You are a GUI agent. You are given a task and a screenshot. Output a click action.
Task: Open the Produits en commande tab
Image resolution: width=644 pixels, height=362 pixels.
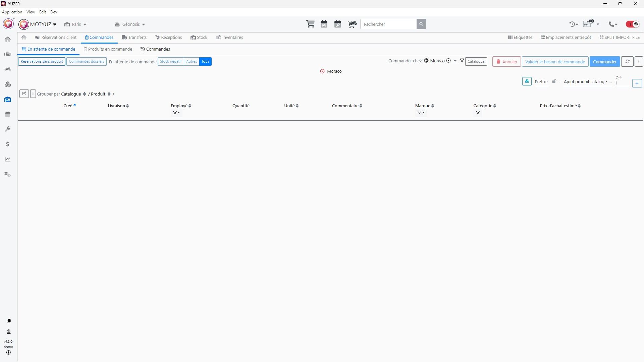click(x=108, y=49)
